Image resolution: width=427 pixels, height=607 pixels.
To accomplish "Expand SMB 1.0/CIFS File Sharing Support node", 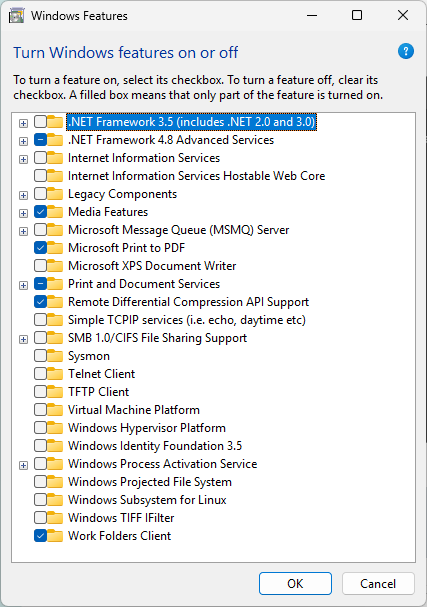I will tap(24, 340).
